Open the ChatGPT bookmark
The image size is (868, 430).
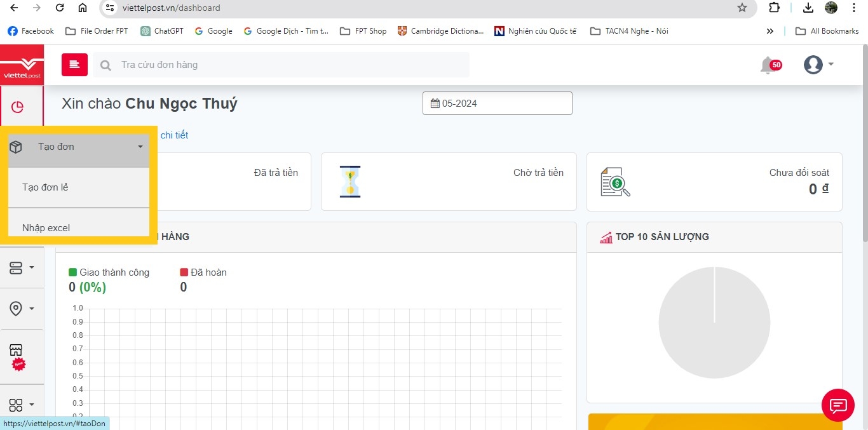pos(162,31)
